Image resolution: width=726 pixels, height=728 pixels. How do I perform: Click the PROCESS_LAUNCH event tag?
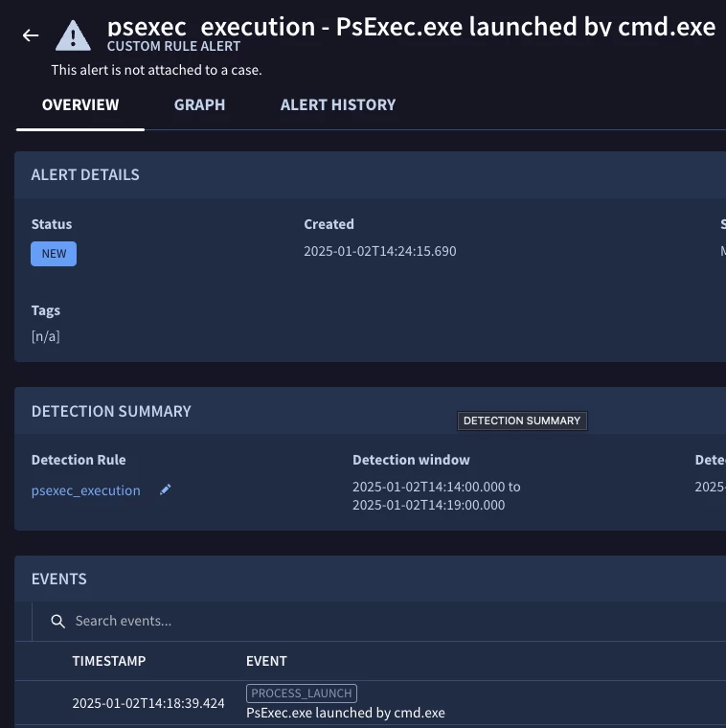point(302,694)
